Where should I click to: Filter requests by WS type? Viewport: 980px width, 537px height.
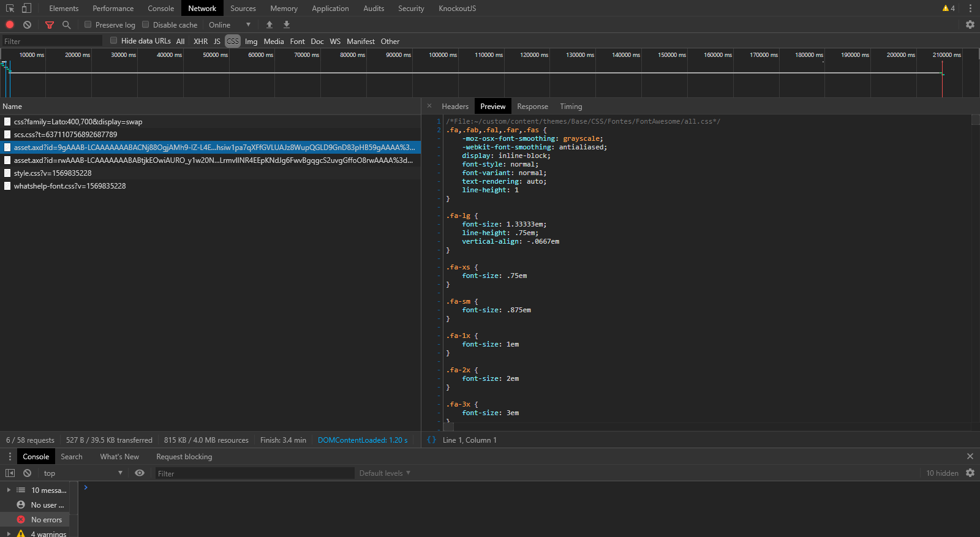coord(335,41)
